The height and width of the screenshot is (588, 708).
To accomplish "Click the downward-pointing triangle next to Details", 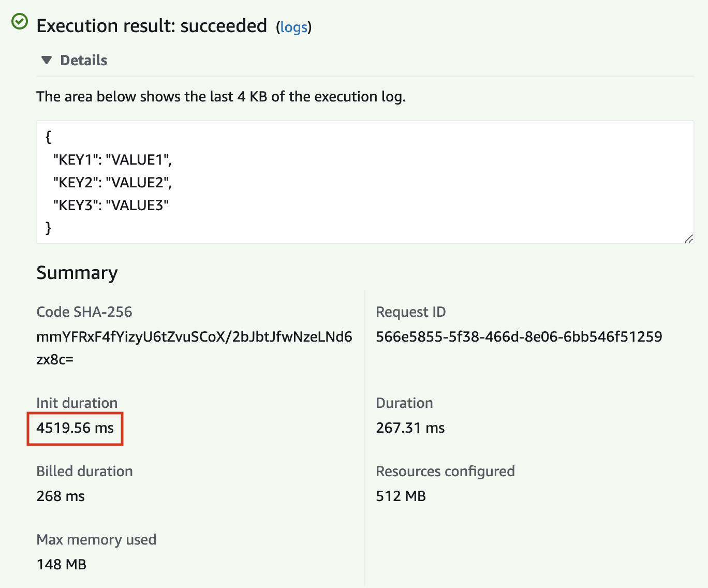I will click(47, 60).
